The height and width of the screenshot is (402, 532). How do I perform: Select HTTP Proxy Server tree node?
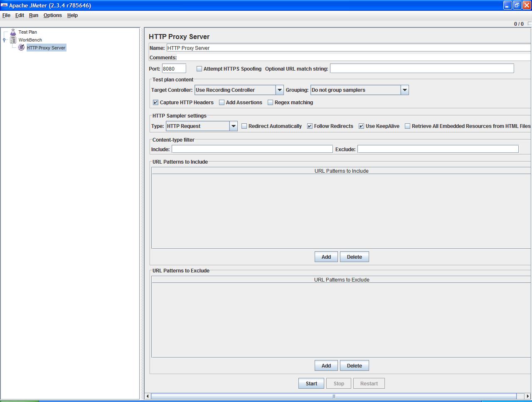46,48
